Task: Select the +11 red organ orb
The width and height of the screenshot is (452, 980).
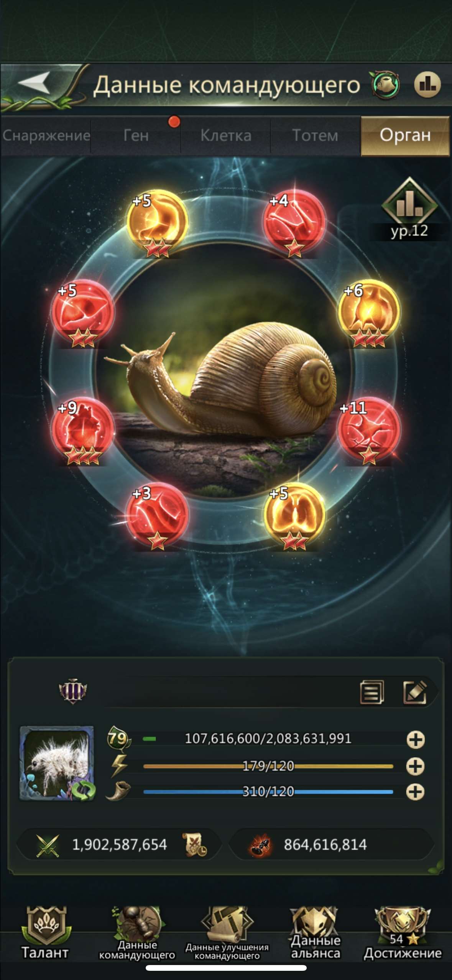Action: tap(368, 430)
